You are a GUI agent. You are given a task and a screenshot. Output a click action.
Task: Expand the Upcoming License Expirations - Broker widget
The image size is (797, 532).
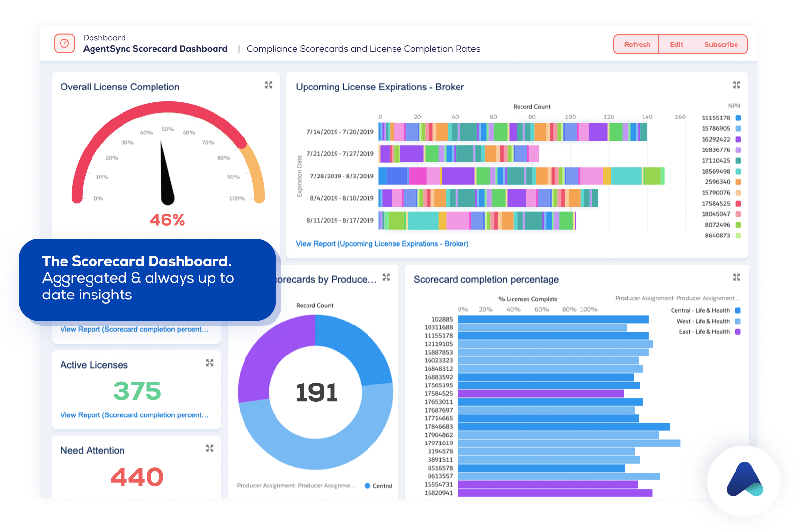click(736, 85)
